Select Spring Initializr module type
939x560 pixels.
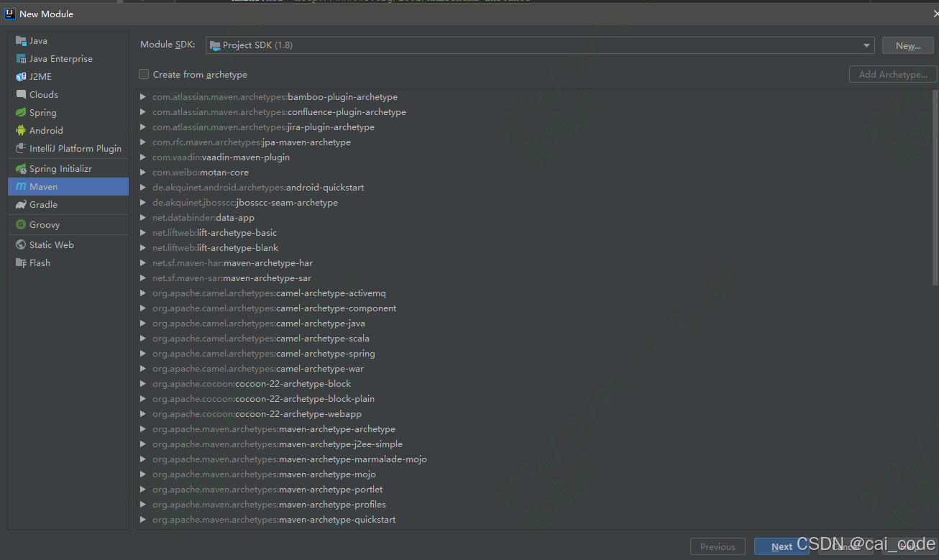point(68,169)
